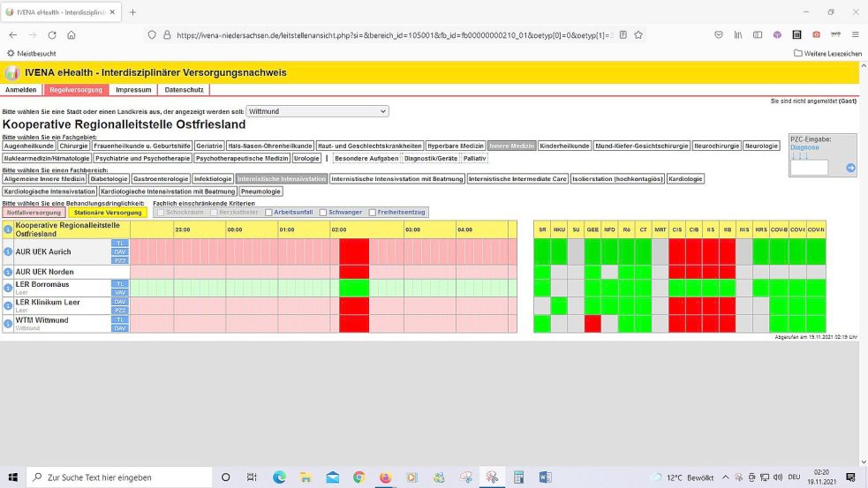Show hidden system tray icons chevron
This screenshot has height=488, width=868.
coord(725,477)
